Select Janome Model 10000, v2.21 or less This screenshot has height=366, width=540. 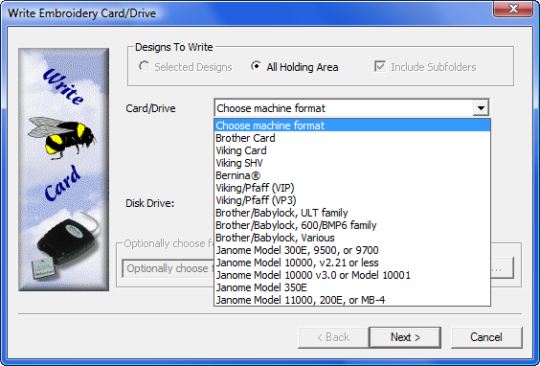tap(352, 262)
